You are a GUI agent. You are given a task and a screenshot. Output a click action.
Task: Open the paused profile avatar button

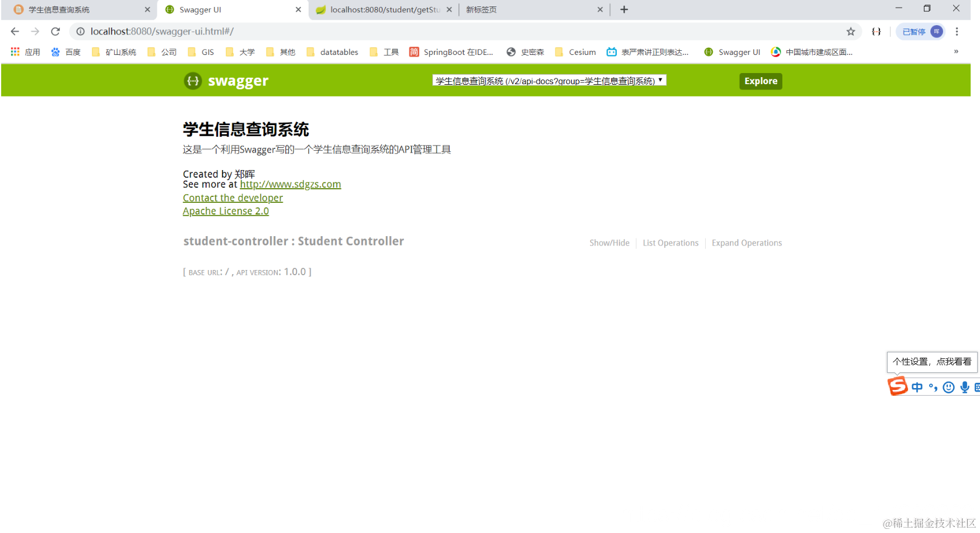[921, 32]
